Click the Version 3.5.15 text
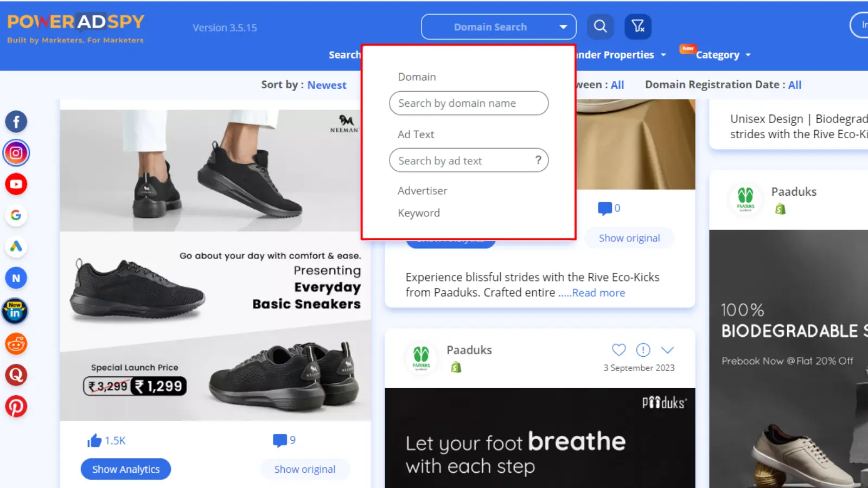 pyautogui.click(x=225, y=28)
